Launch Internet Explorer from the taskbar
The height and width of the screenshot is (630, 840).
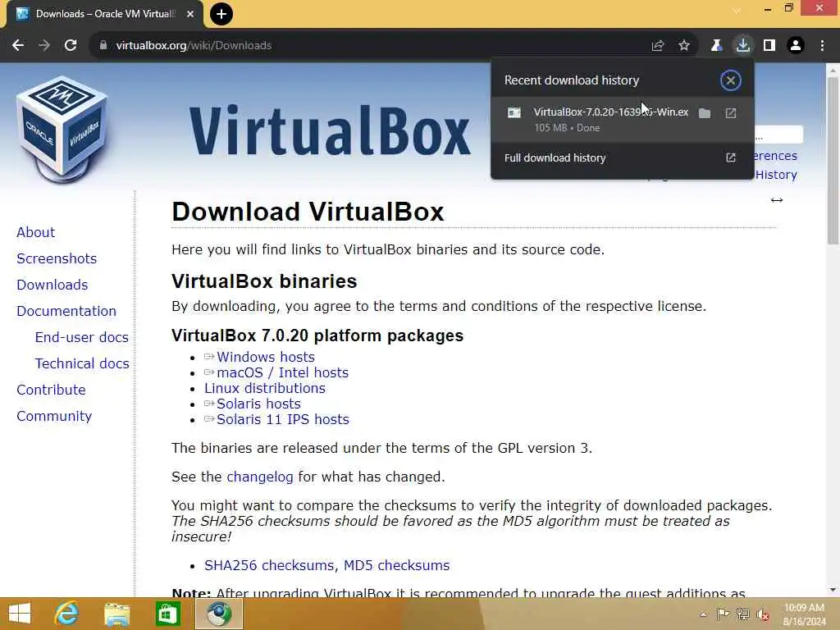point(67,614)
